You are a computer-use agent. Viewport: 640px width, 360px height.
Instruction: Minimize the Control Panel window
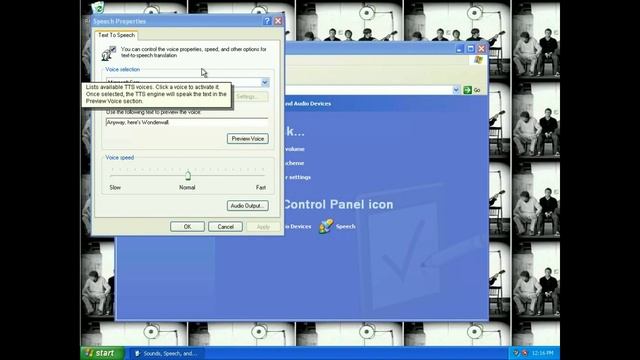[460, 49]
